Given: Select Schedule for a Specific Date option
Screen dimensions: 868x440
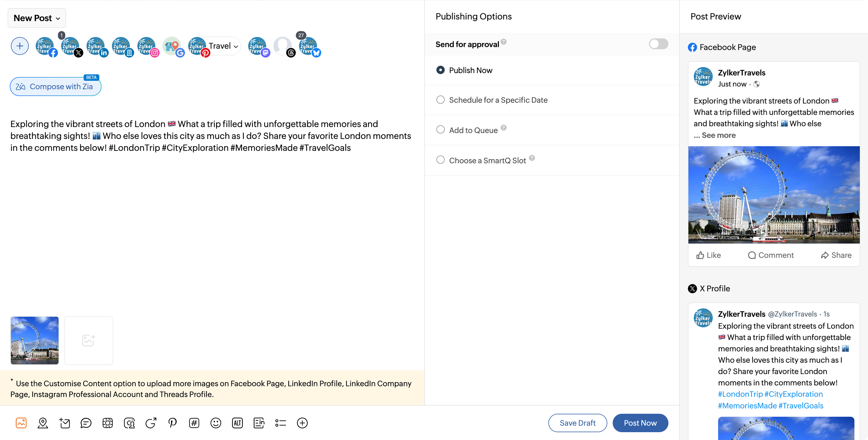Looking at the screenshot, I should tap(440, 100).
